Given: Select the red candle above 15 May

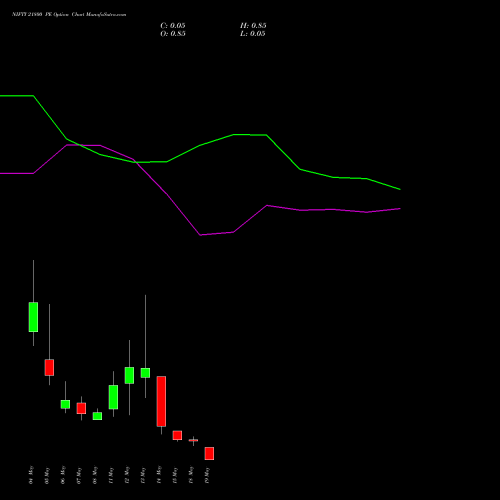Looking at the screenshot, I should 177,435.
